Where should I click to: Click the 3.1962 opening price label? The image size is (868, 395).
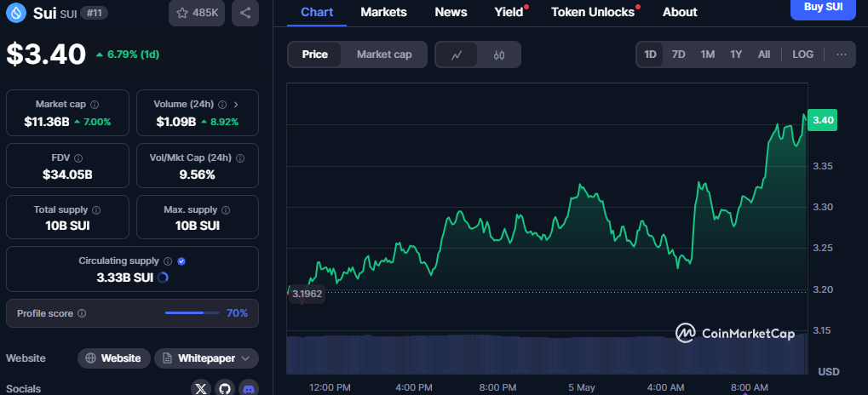[x=307, y=294]
